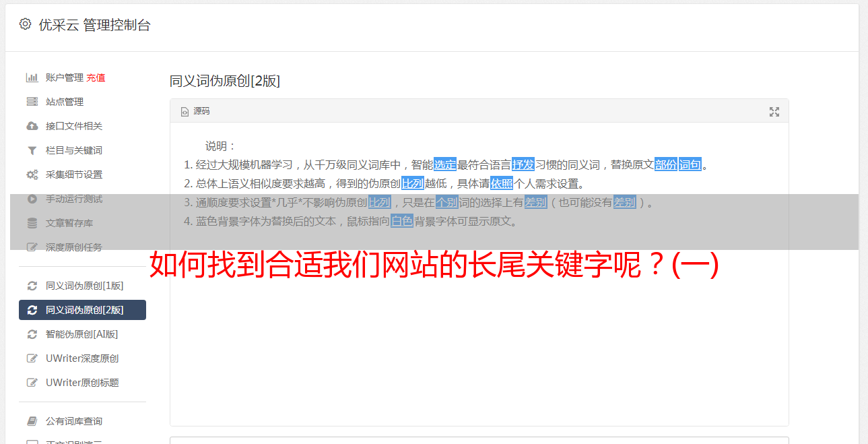Screen dimensions: 868x444
Task: Click the gears icon for 采集细节设置
Action: 32,175
